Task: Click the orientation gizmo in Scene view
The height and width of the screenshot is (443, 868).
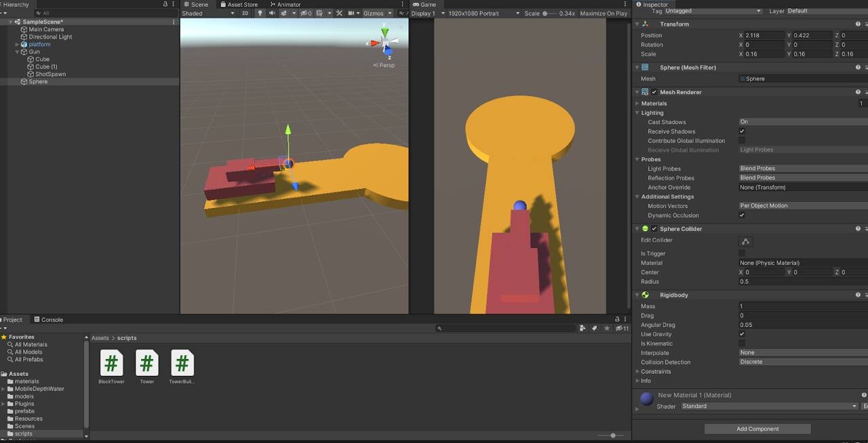Action: [x=385, y=41]
